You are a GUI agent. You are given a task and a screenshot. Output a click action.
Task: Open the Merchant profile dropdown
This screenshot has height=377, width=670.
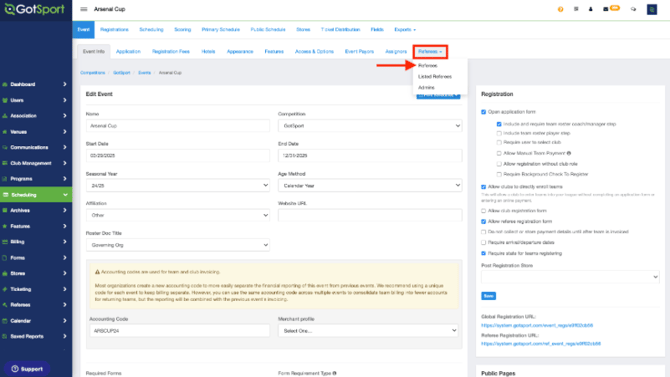point(368,330)
